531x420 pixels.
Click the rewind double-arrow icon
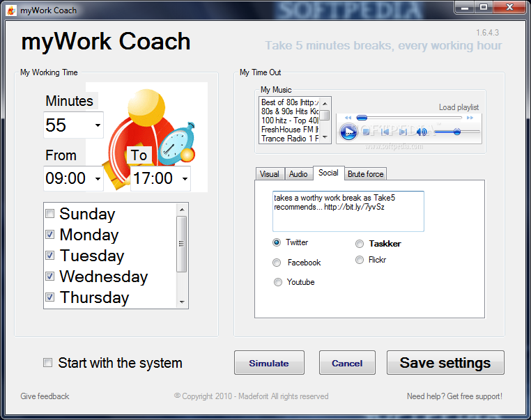[348, 118]
